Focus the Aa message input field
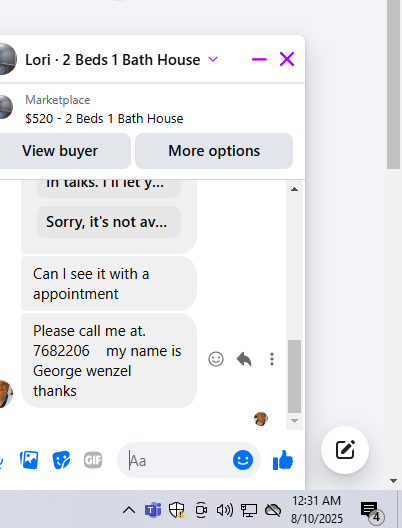This screenshot has height=528, width=402. point(178,460)
